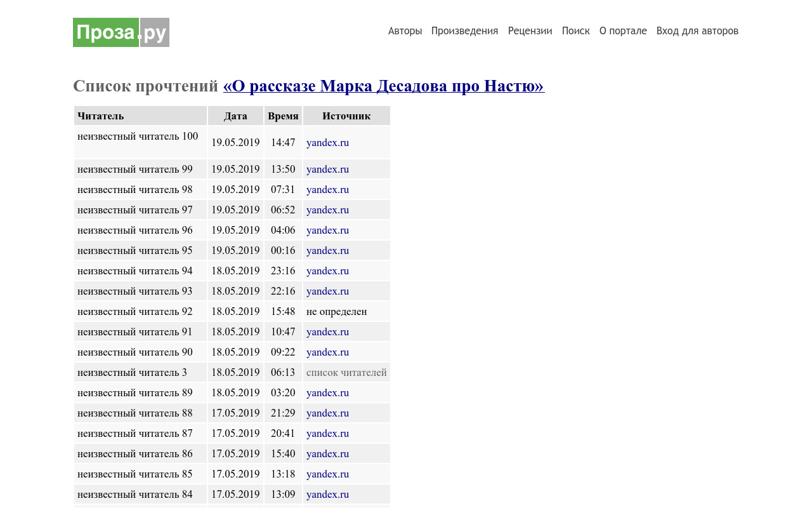812x508 pixels.
Task: Click yandex.ru source for reader 84
Action: (327, 494)
